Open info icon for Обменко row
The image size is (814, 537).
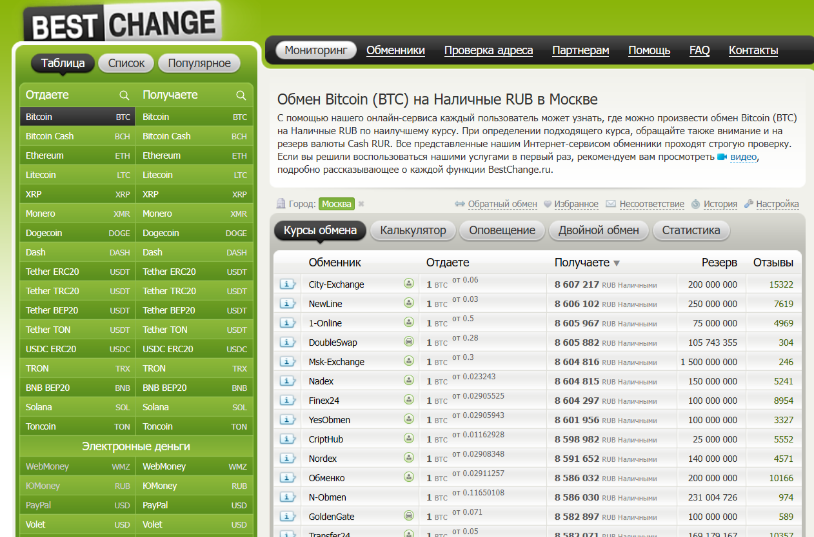click(288, 478)
